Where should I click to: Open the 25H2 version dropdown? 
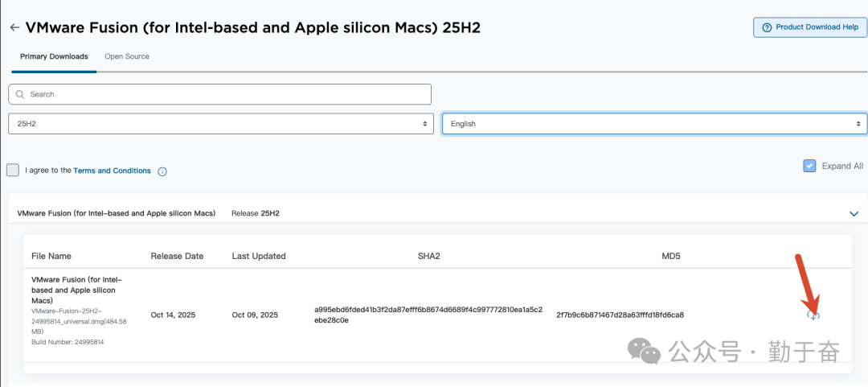coord(219,124)
